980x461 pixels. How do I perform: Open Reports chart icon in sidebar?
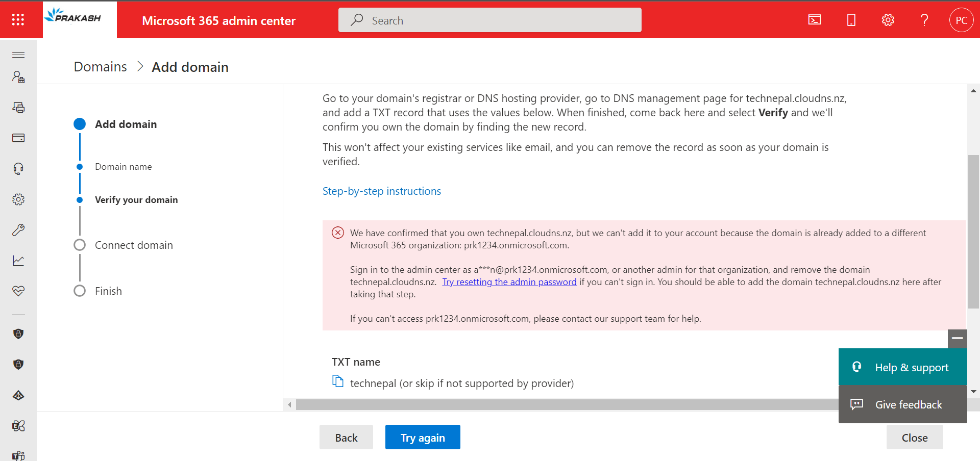[18, 261]
